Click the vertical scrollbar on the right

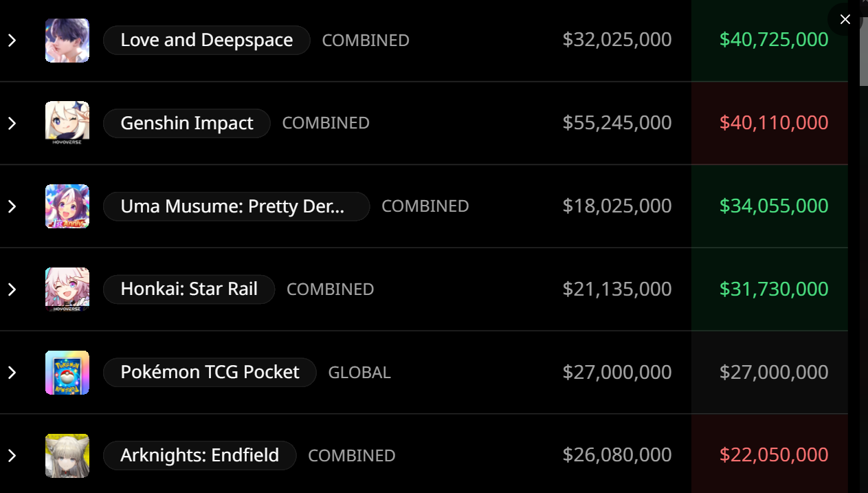[x=863, y=206]
